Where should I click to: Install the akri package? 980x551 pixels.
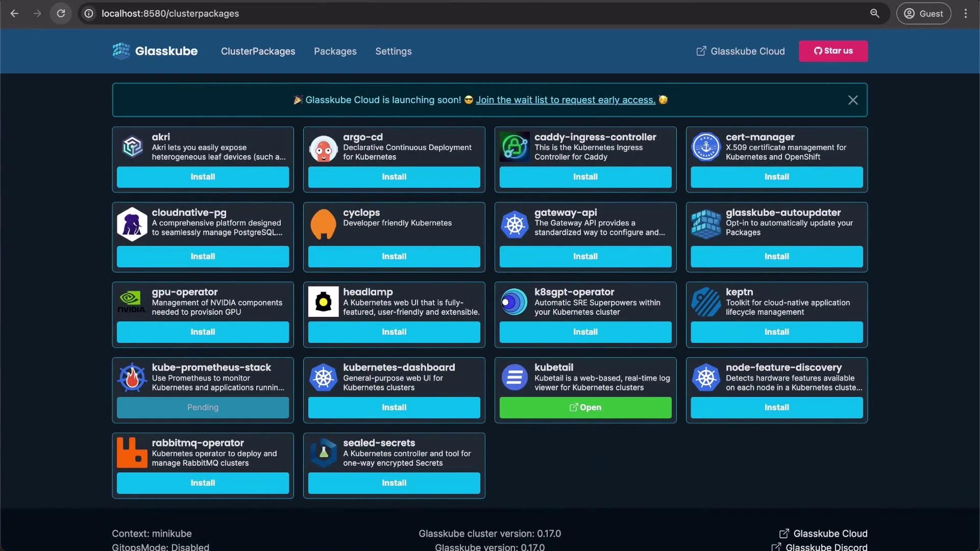tap(203, 177)
